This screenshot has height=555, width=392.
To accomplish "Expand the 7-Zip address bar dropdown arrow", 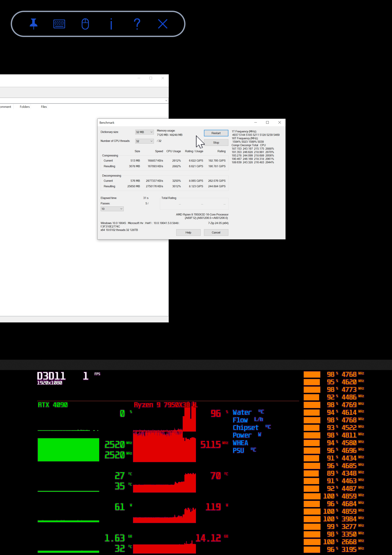I will 166,101.
